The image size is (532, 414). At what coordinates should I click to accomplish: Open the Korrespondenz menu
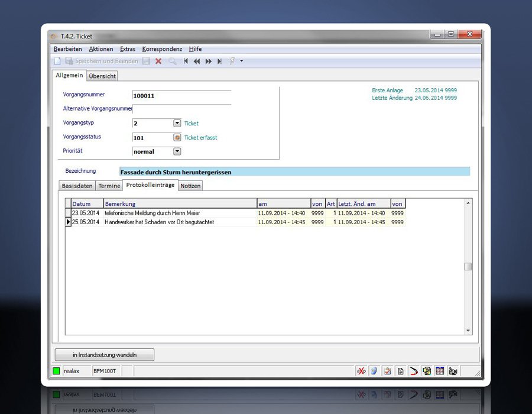click(x=162, y=49)
